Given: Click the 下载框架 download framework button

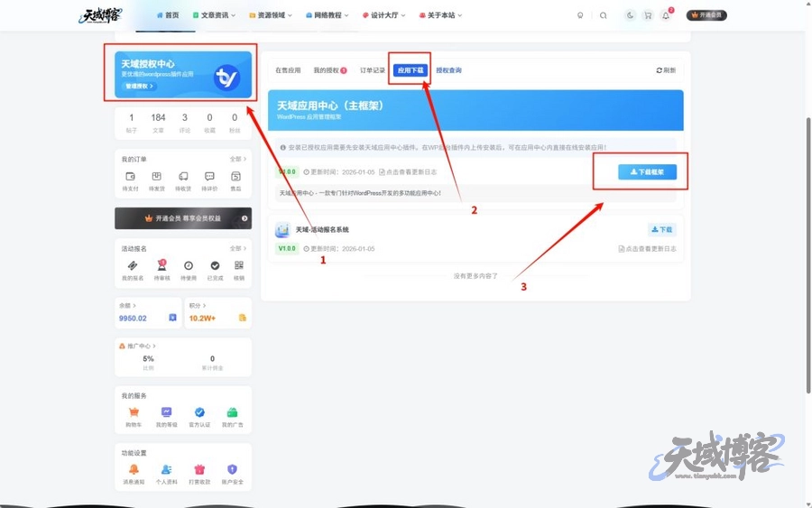Looking at the screenshot, I should coord(647,172).
